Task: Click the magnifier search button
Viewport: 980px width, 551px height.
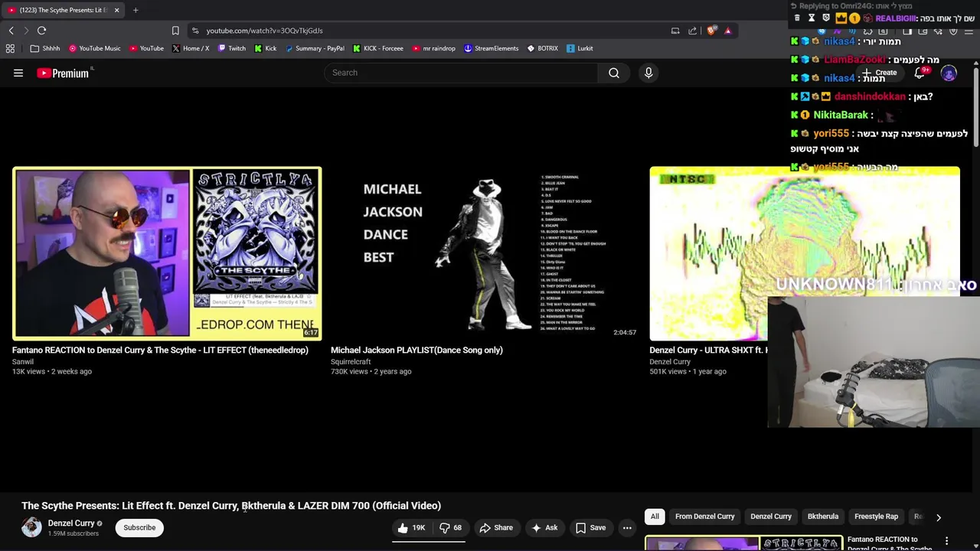Action: click(x=614, y=73)
